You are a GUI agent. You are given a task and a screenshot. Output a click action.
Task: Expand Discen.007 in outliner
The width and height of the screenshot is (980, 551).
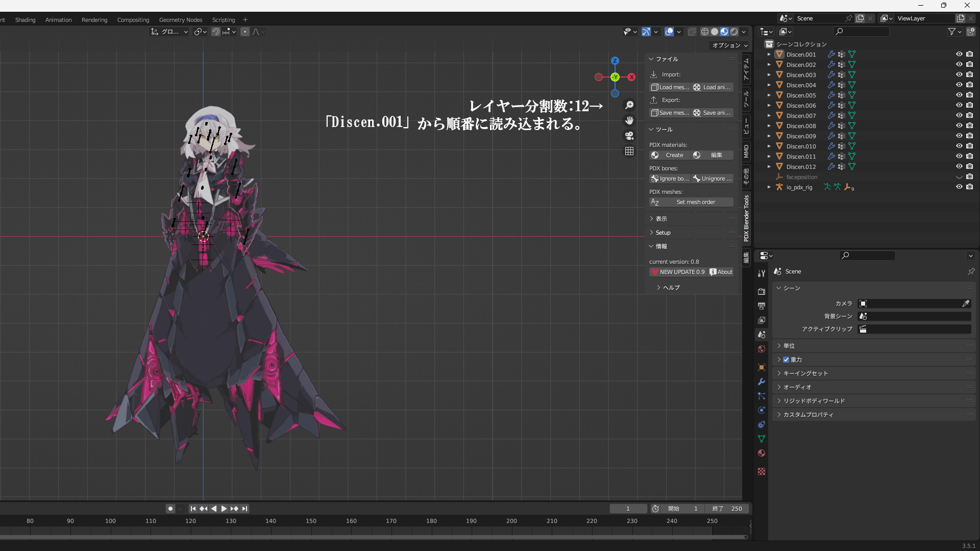click(769, 116)
